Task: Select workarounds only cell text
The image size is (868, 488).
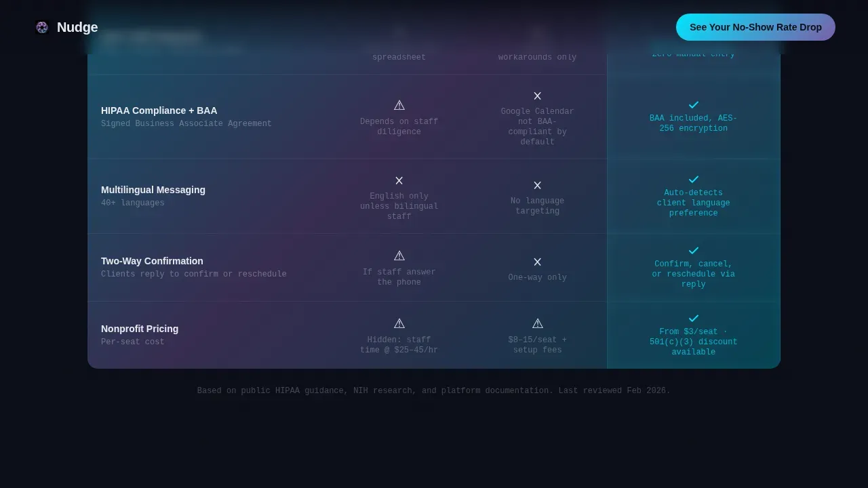Action: click(538, 58)
